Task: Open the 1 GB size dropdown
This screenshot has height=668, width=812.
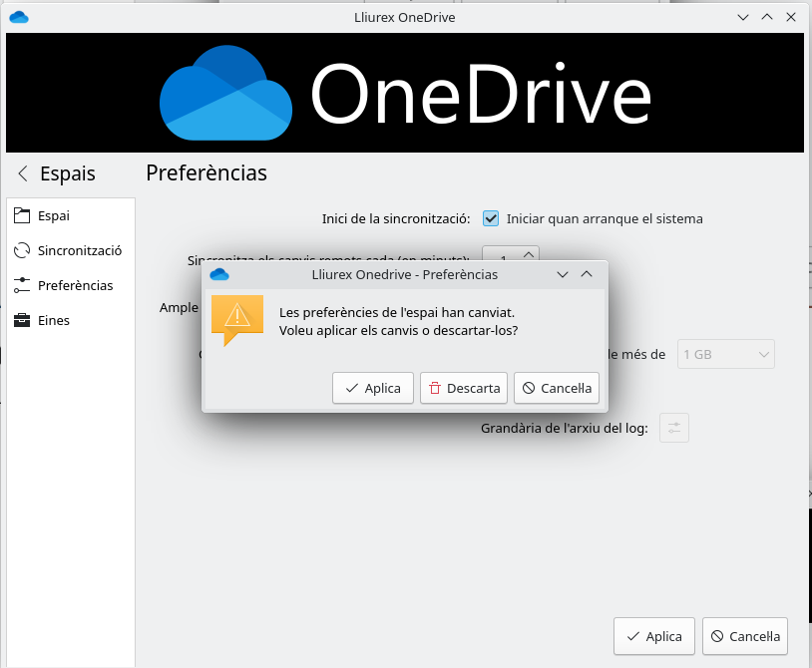Action: click(x=726, y=354)
